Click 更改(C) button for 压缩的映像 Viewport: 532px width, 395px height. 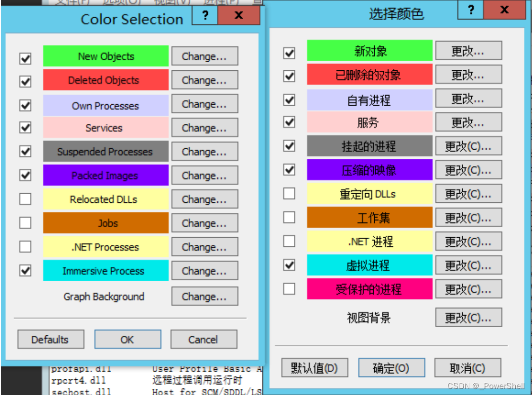pyautogui.click(x=469, y=169)
